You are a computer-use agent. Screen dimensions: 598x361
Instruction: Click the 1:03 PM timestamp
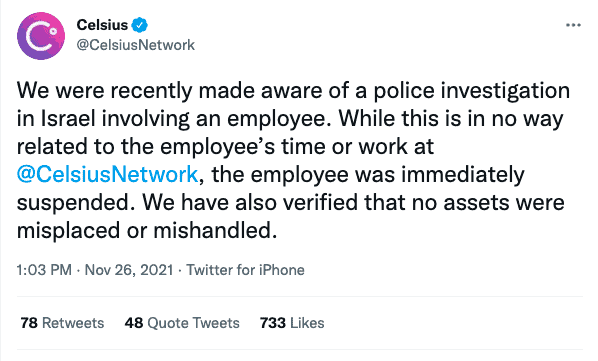(44, 270)
